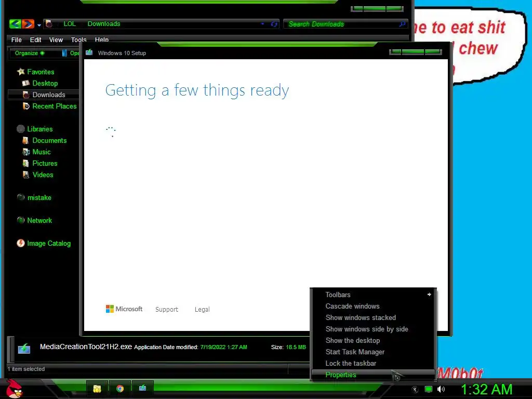
Task: Choose Show windows side by side
Action: click(373, 329)
